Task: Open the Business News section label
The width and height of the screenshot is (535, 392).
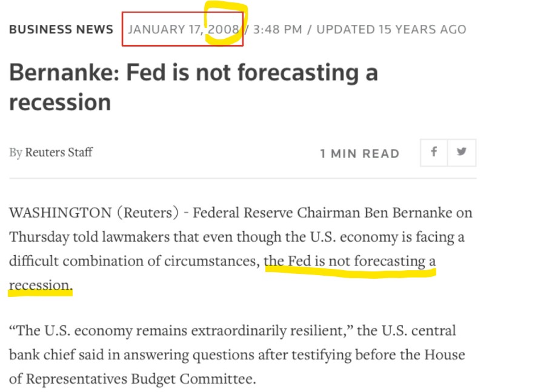Action: (x=61, y=29)
